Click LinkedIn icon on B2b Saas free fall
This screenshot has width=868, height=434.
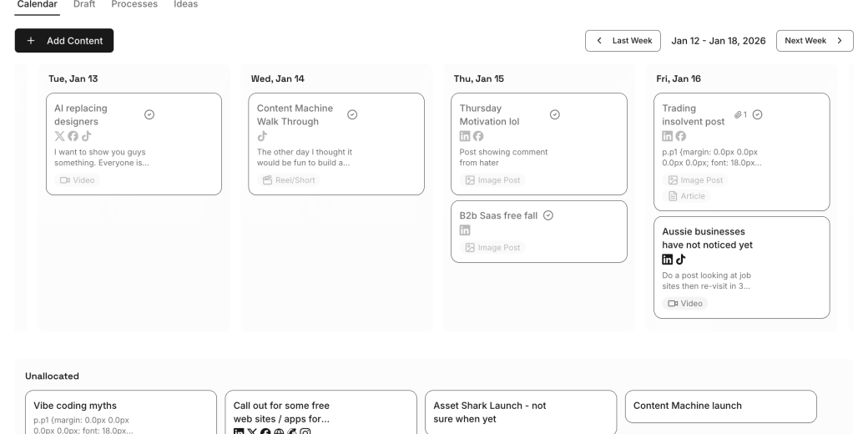pos(465,230)
